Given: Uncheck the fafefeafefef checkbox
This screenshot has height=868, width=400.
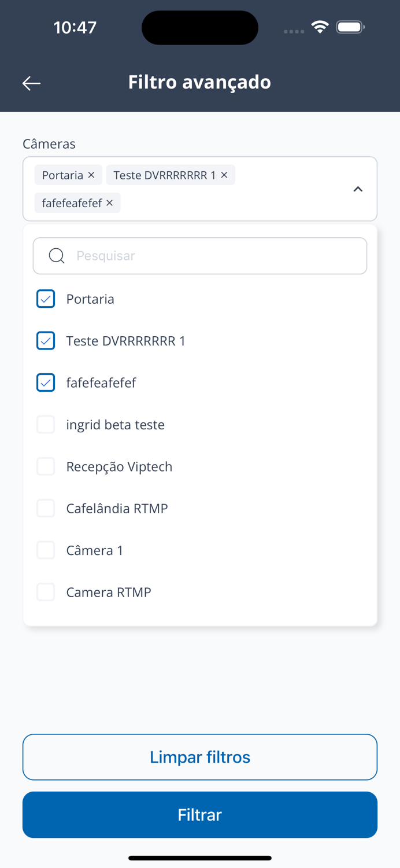Looking at the screenshot, I should click(x=46, y=382).
